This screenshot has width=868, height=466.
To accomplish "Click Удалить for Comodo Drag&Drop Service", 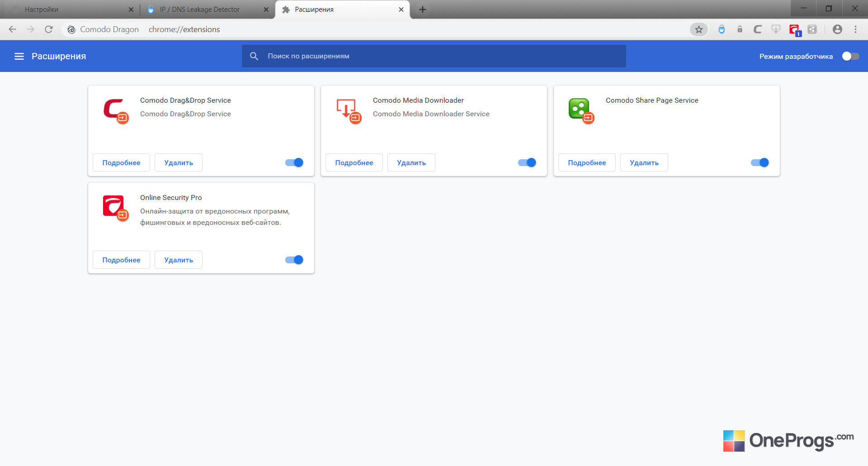I will pos(179,162).
